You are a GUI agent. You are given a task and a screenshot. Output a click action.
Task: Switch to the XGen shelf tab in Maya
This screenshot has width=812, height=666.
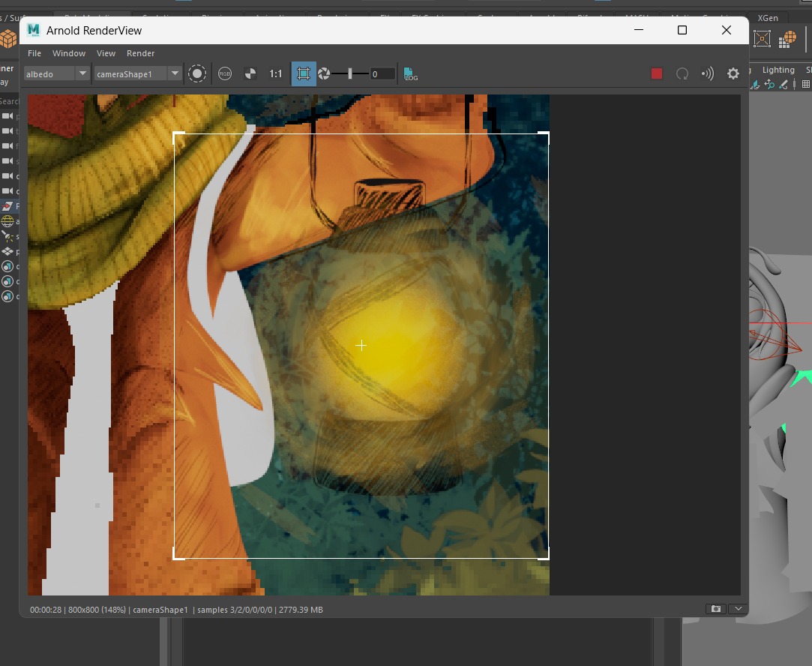[768, 17]
